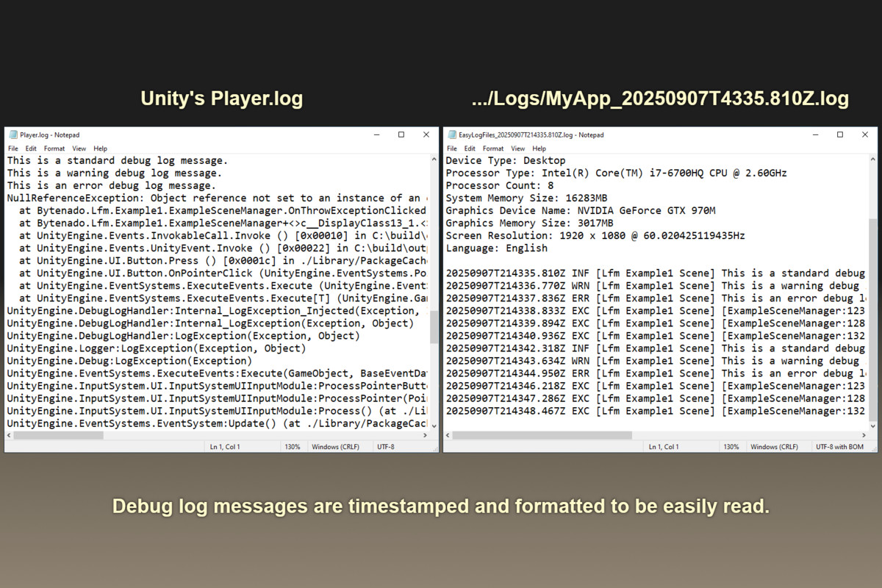Open Edit menu in EasyLogFiles window

(470, 148)
